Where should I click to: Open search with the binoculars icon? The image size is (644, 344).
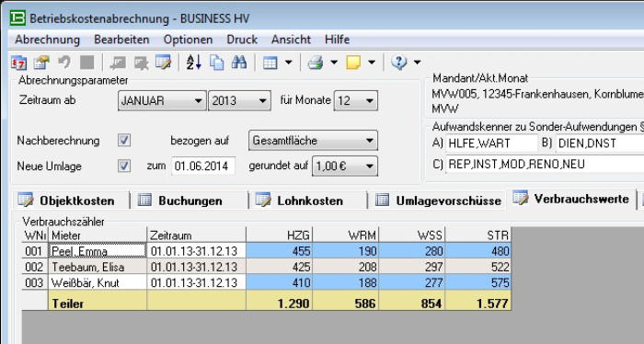pyautogui.click(x=239, y=63)
